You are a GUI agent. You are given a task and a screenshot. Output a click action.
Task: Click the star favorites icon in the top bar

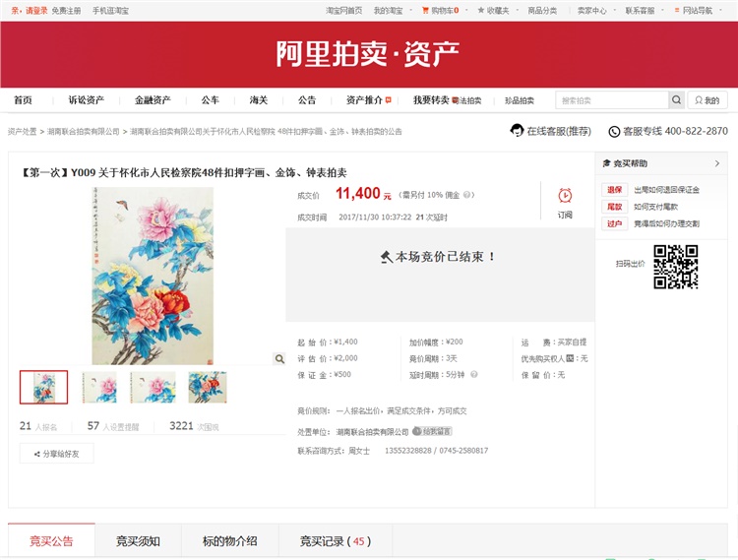[x=480, y=10]
